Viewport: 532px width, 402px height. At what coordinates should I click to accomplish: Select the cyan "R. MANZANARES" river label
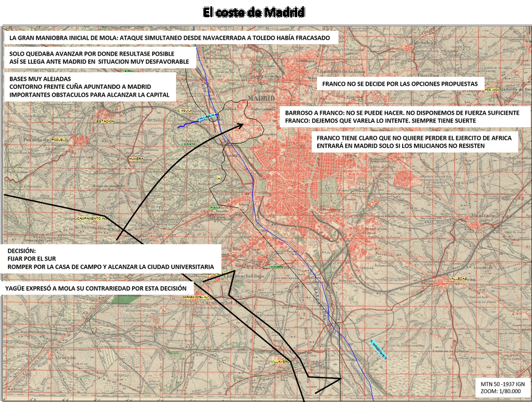tap(378, 349)
